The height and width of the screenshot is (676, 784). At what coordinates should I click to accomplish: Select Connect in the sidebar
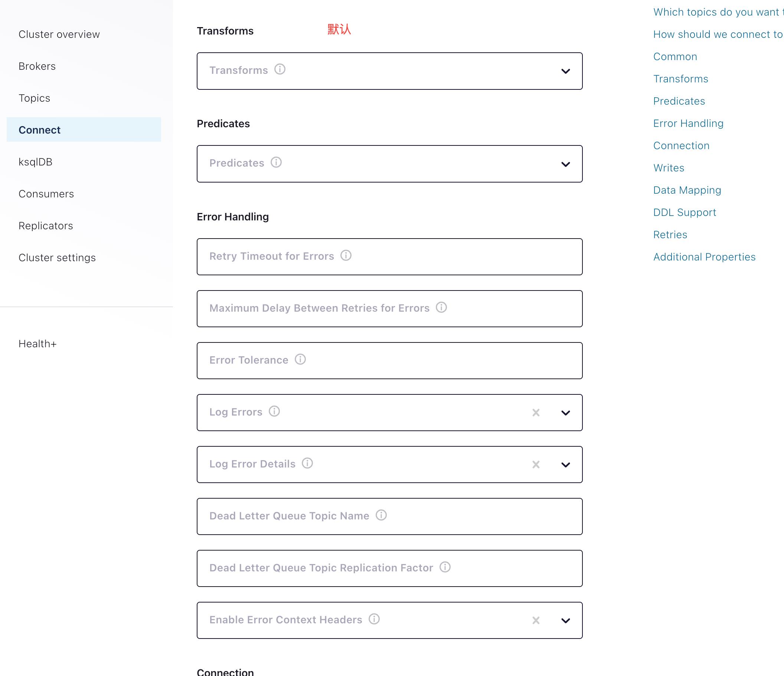pyautogui.click(x=84, y=130)
